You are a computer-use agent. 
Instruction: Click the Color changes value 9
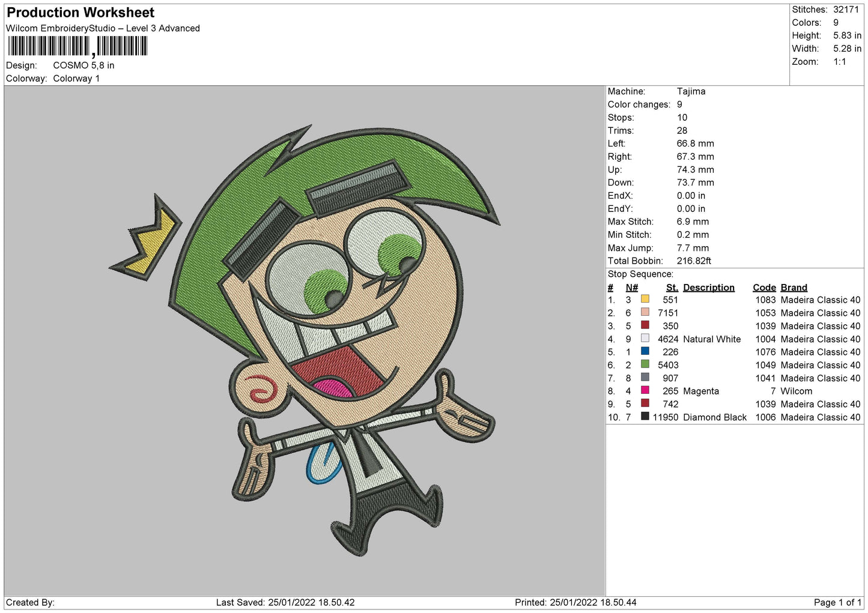pyautogui.click(x=679, y=104)
